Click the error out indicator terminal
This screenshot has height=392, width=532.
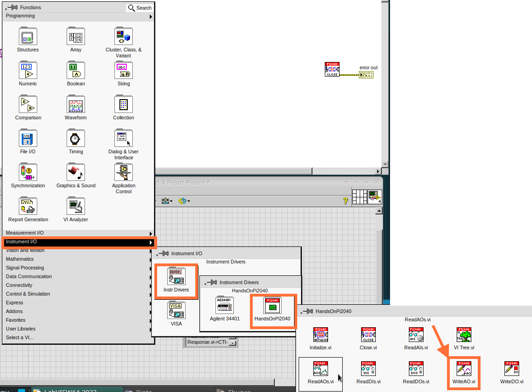(366, 75)
